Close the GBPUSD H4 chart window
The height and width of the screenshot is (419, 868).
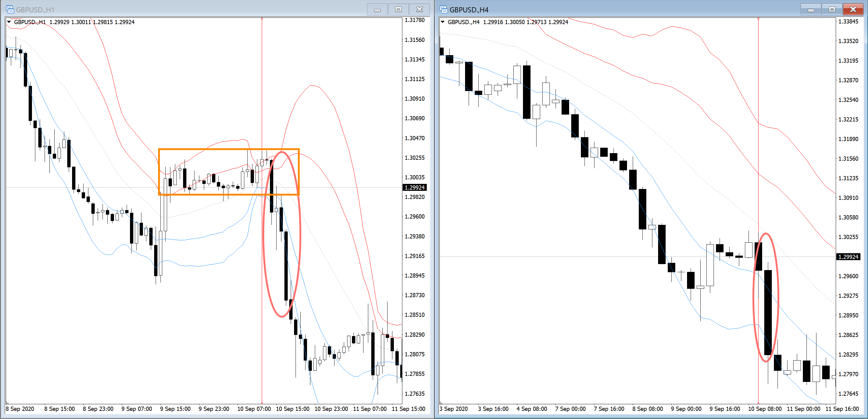[x=853, y=9]
